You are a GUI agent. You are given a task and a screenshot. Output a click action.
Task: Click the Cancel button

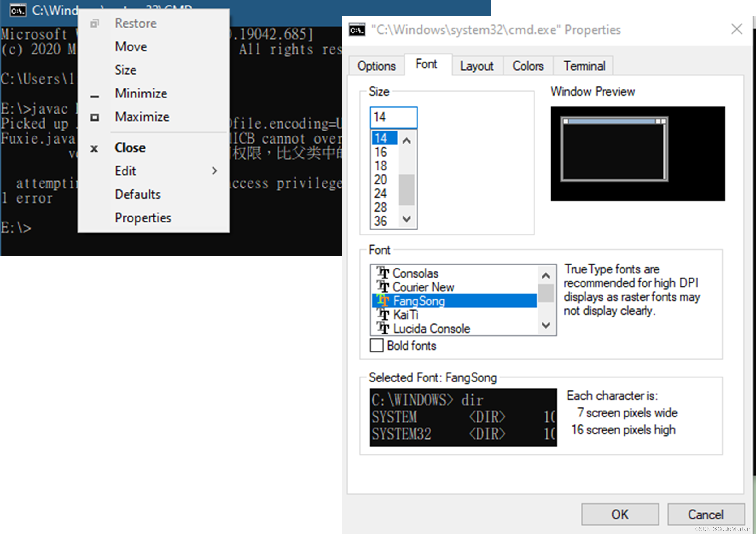[706, 514]
